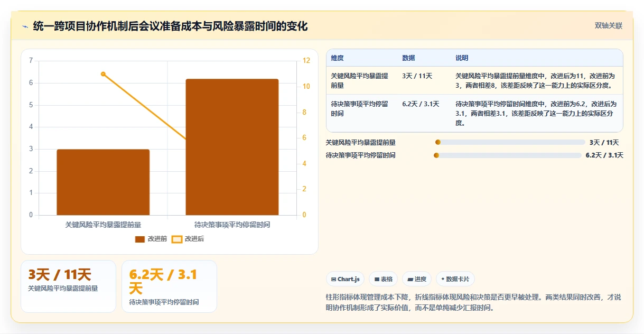Image resolution: width=644 pixels, height=334 pixels.
Task: Click the 待决策事项平均停留时间 bar in chart
Action: tap(232, 147)
